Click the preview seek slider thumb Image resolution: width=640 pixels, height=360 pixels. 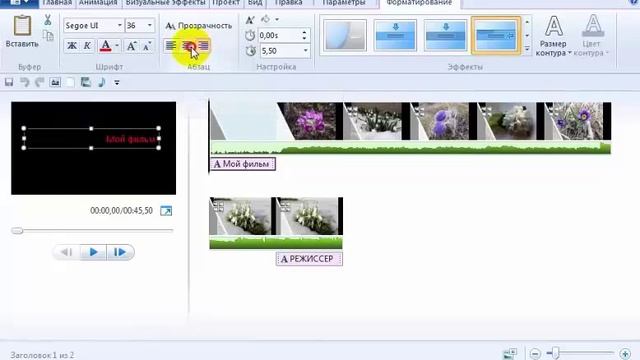[17, 231]
